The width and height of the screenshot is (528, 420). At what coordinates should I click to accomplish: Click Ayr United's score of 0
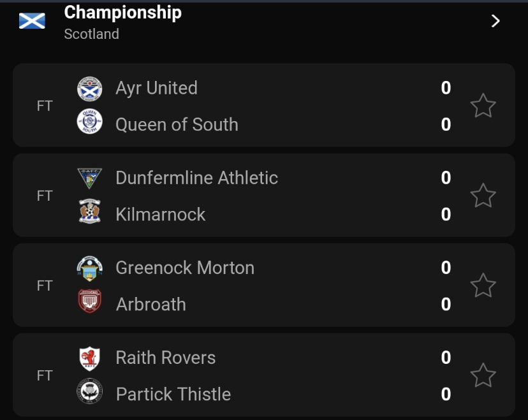coord(446,88)
